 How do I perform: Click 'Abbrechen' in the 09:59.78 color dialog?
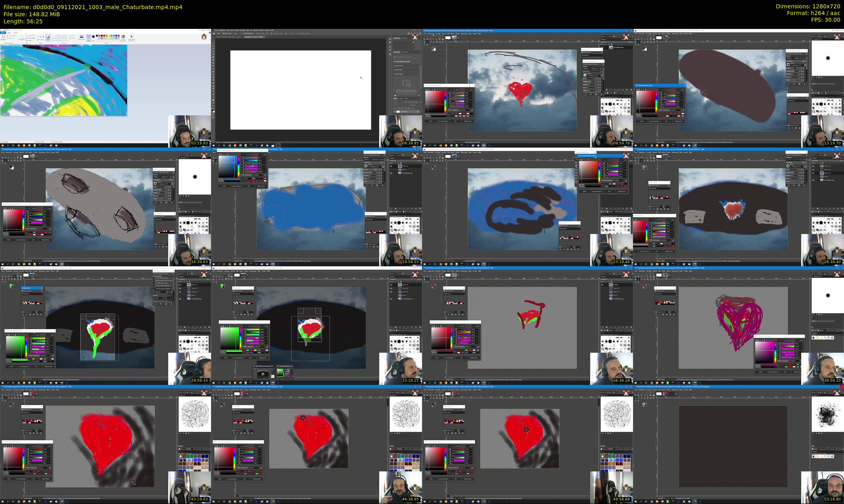(x=468, y=121)
